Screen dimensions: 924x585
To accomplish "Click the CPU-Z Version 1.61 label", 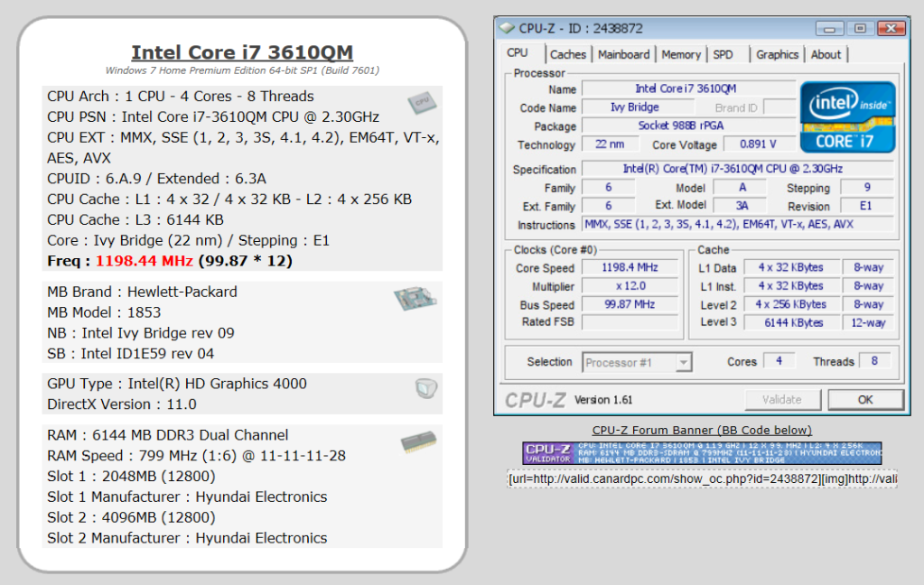I will (603, 400).
